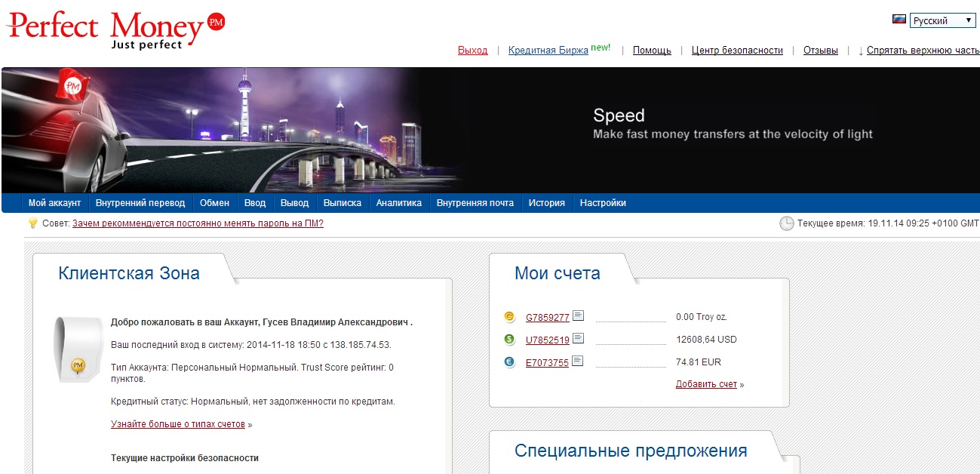
Task: Click the blue EUR account icon
Action: [509, 362]
